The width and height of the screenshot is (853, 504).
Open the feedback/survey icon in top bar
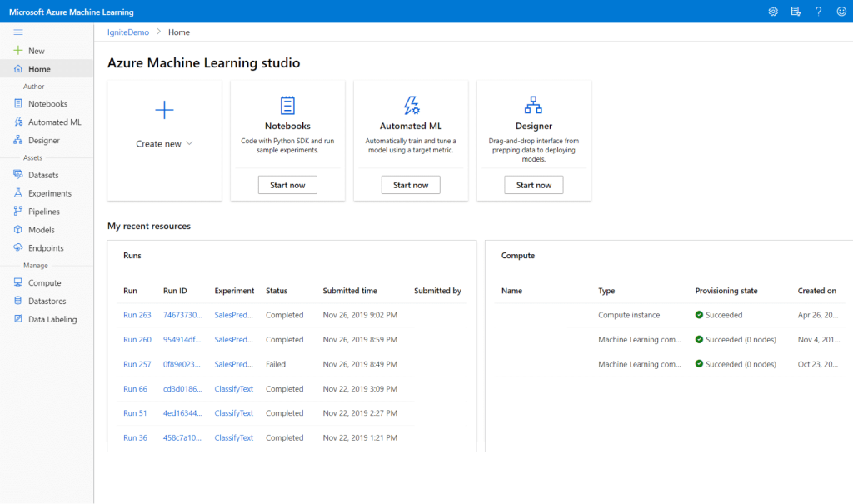tap(796, 12)
